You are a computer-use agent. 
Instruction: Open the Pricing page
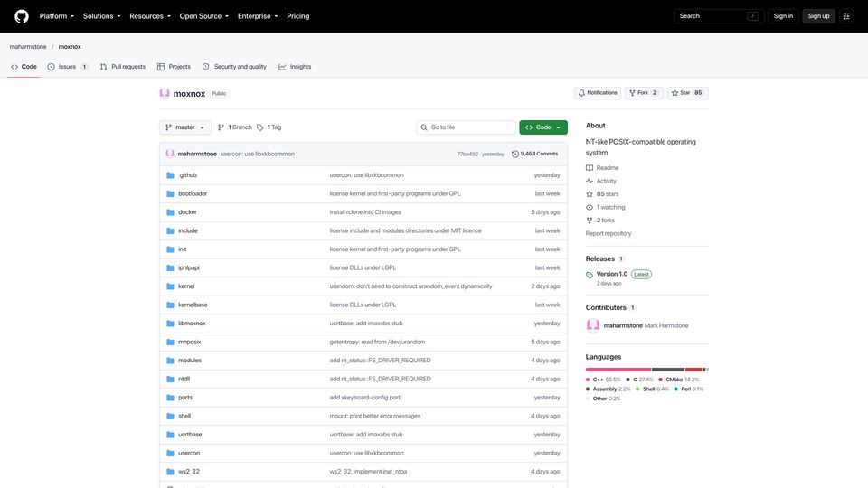point(297,16)
